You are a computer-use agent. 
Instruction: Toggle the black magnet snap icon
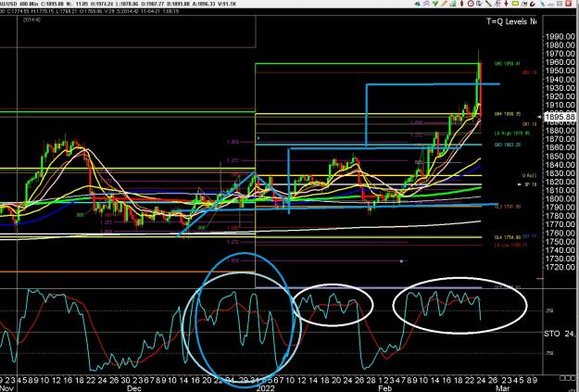coord(533,4)
